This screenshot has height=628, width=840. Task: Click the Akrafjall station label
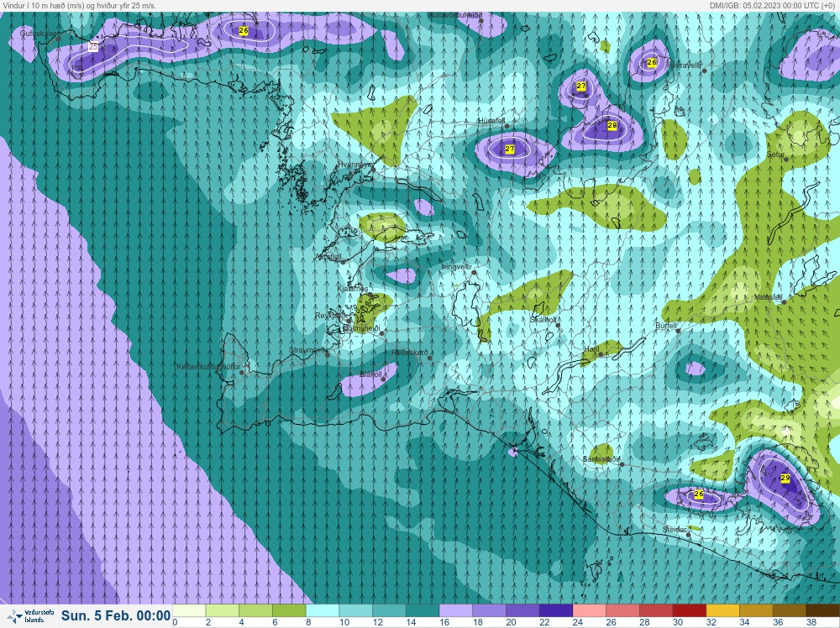329,258
